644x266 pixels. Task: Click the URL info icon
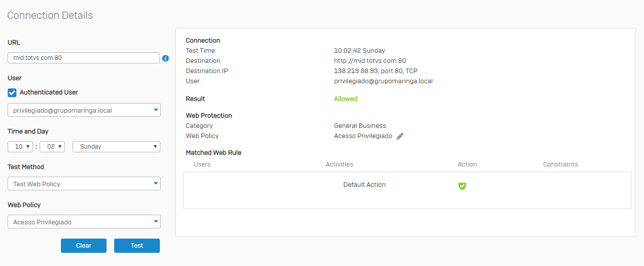click(x=165, y=58)
